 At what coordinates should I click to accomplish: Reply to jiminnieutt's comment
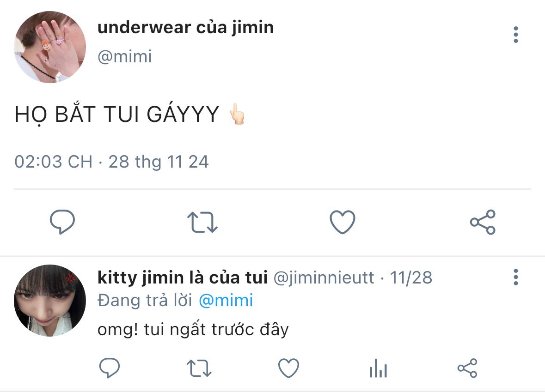pos(110,368)
